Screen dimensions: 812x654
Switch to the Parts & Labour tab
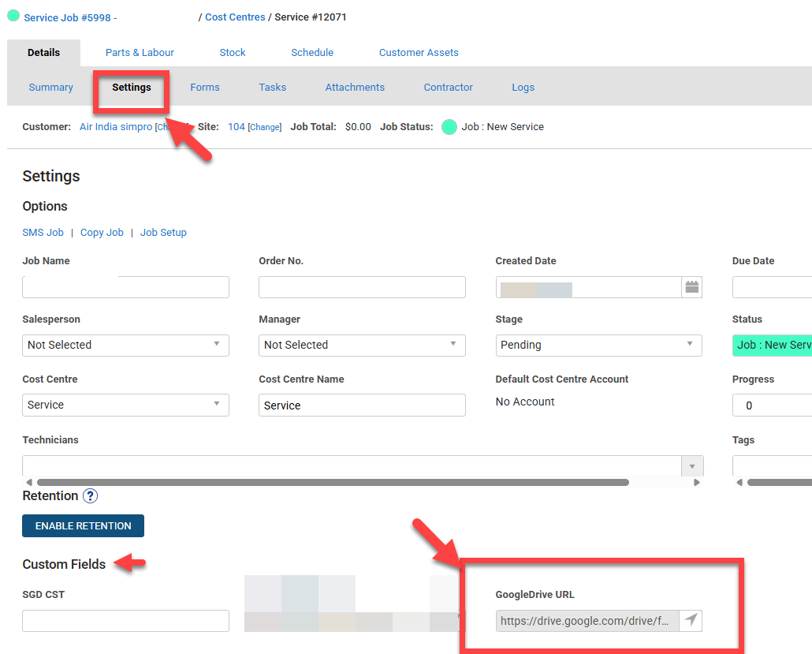click(140, 53)
